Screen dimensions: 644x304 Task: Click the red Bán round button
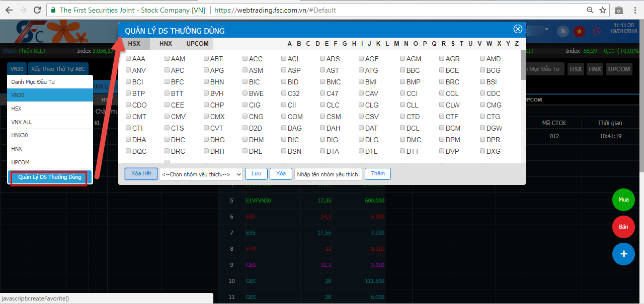tap(623, 227)
